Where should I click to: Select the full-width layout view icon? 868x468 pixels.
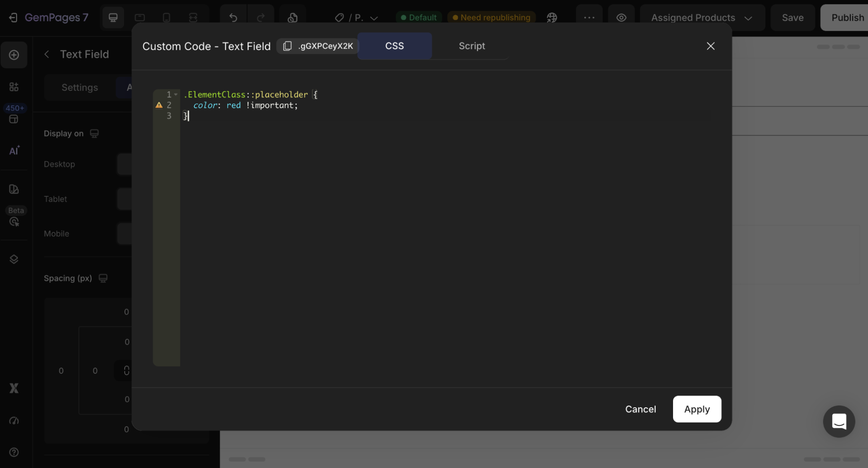point(193,17)
